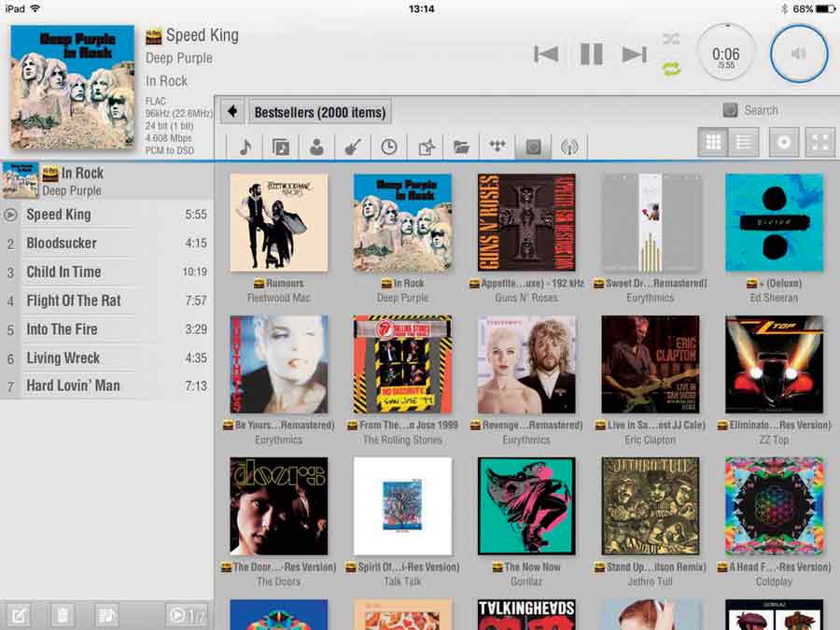
Task: Play track 3 Child In Time
Action: pos(107,272)
